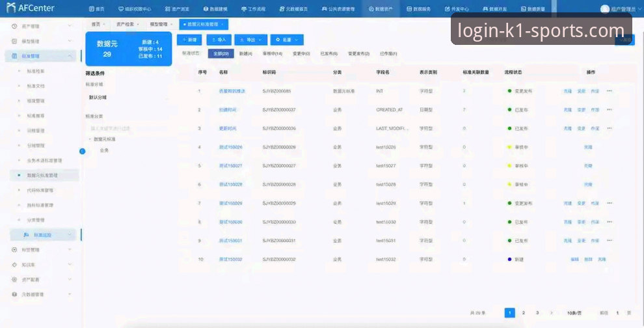Viewport: 644px width, 328px height.
Task: Select the 已作废(1) status filter tab
Action: tap(388, 53)
